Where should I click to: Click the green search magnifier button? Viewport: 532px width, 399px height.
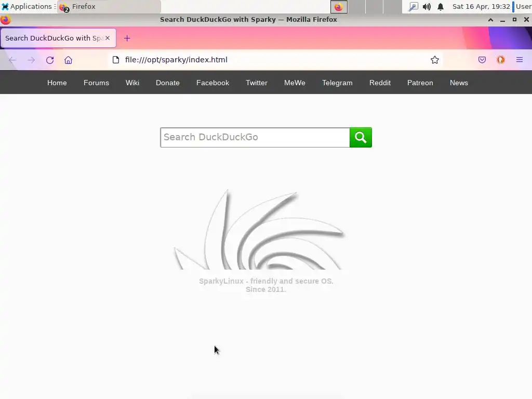[361, 137]
